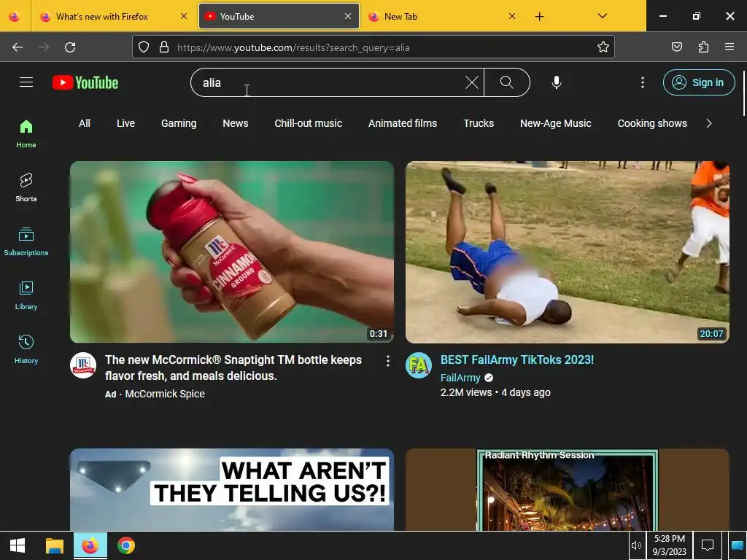List all tabs dropdown arrow
Viewport: 747px width, 560px height.
point(602,17)
